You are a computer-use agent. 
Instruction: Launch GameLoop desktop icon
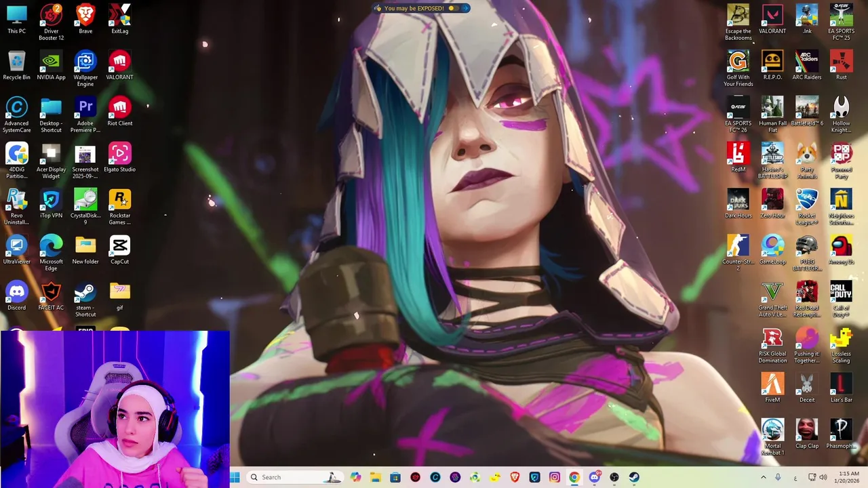[x=772, y=250]
